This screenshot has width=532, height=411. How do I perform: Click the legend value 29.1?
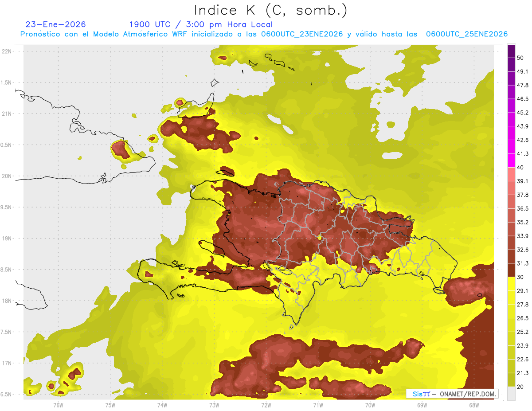523,291
